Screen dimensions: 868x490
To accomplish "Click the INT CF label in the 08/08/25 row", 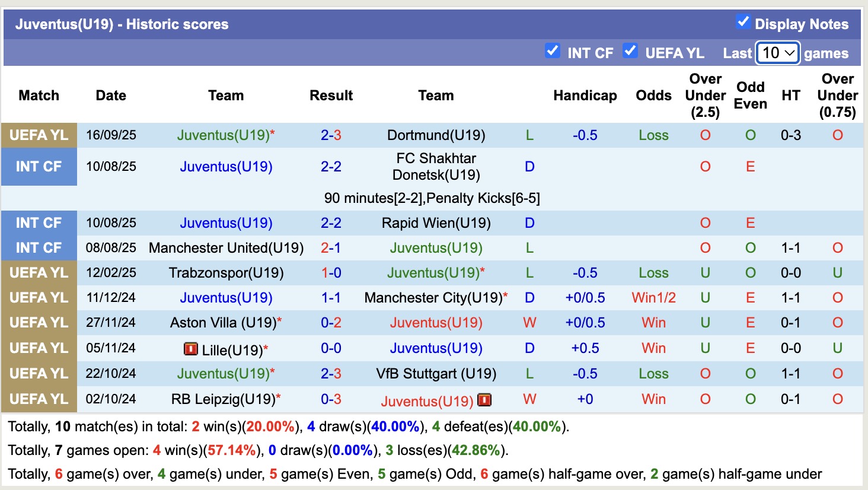I will coord(39,248).
